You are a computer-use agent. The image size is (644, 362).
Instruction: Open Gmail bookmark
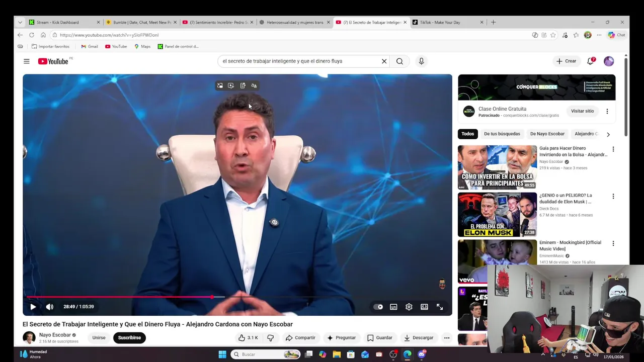pyautogui.click(x=90, y=46)
